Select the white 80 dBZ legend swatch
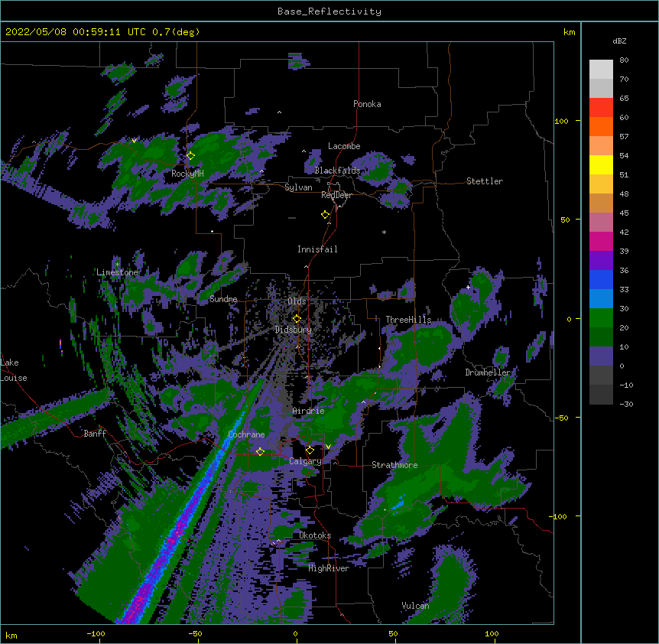The height and width of the screenshot is (644, 659). point(601,70)
